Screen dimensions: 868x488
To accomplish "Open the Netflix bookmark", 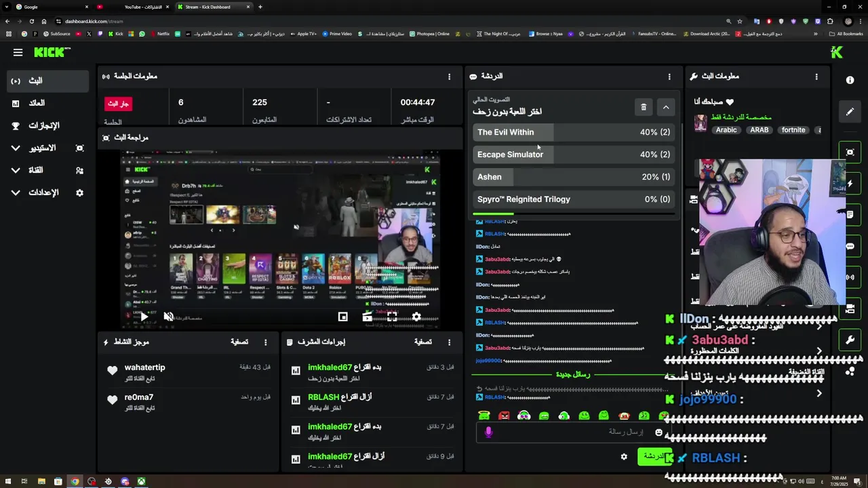I will click(159, 34).
